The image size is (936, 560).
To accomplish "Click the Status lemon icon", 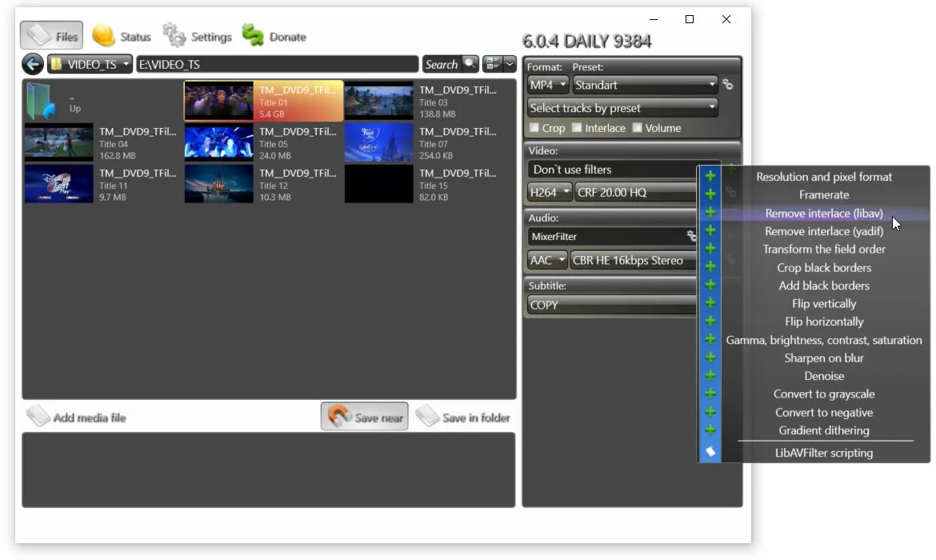I will click(x=102, y=34).
